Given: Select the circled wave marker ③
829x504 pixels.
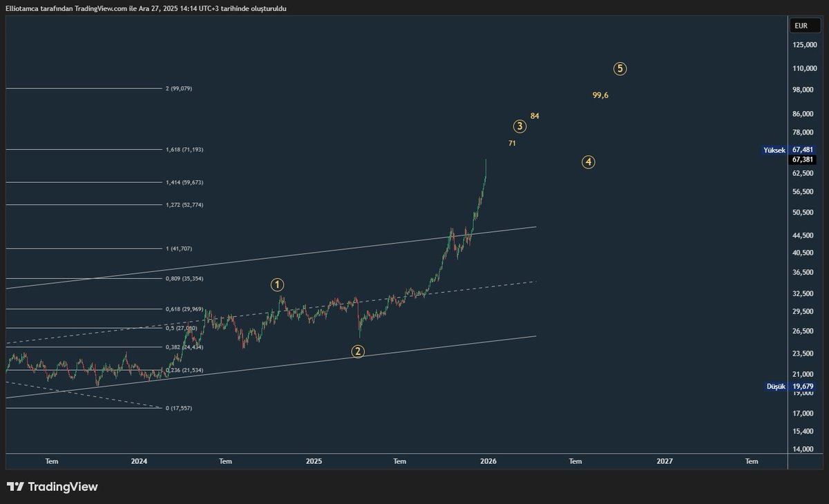Looking at the screenshot, I should pos(520,126).
